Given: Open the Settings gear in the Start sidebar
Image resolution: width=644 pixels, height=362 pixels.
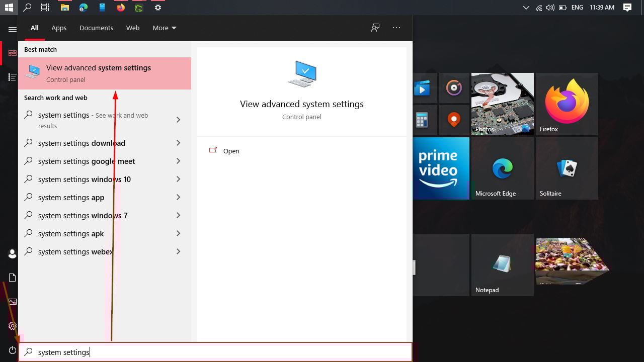Looking at the screenshot, I should point(12,326).
